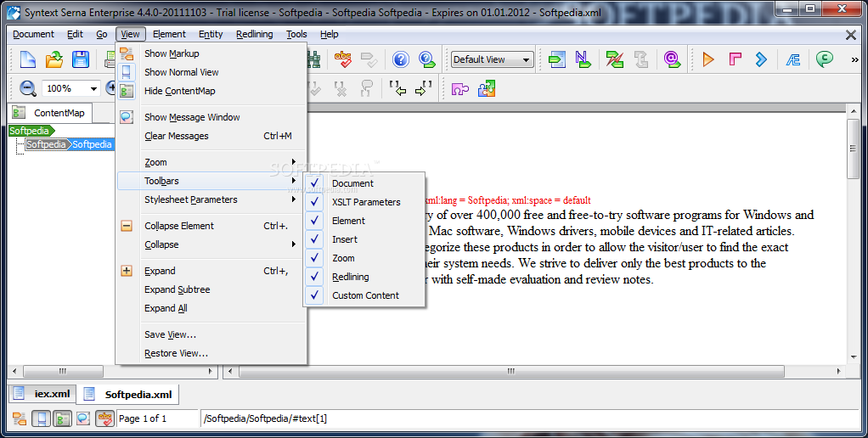This screenshot has height=438, width=868.
Task: Choose Clear Messages
Action: coord(211,136)
